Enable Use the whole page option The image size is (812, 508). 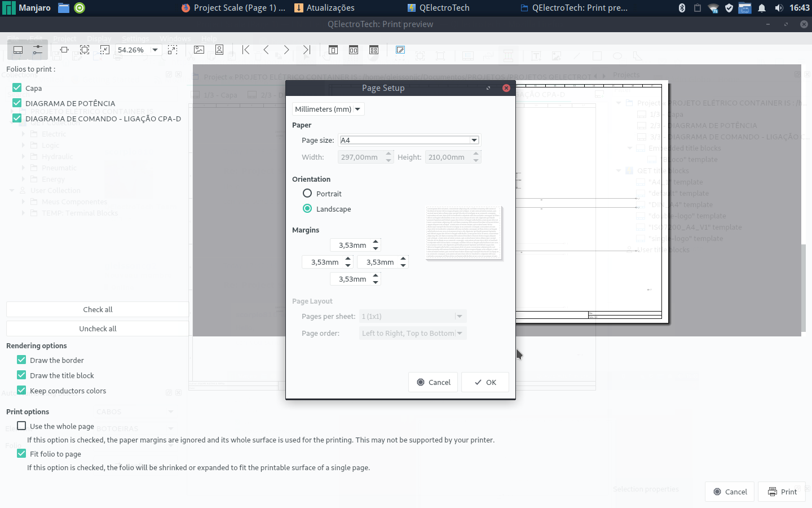point(21,426)
